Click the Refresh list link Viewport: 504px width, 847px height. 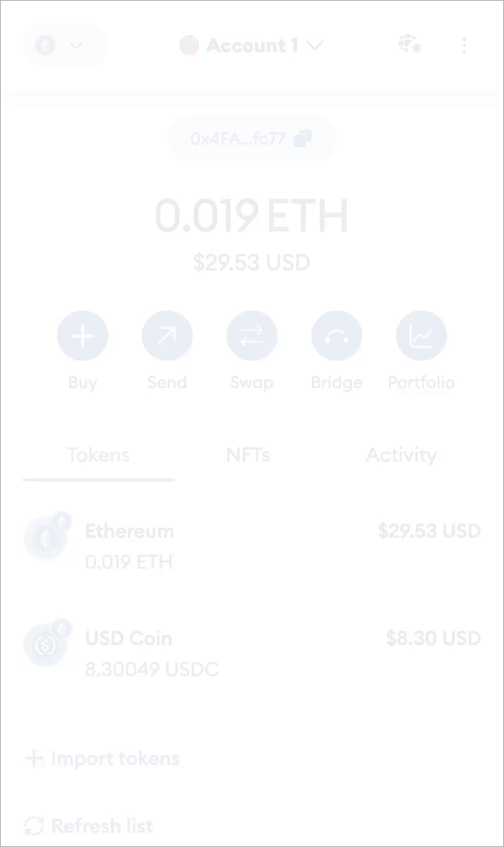point(89,825)
